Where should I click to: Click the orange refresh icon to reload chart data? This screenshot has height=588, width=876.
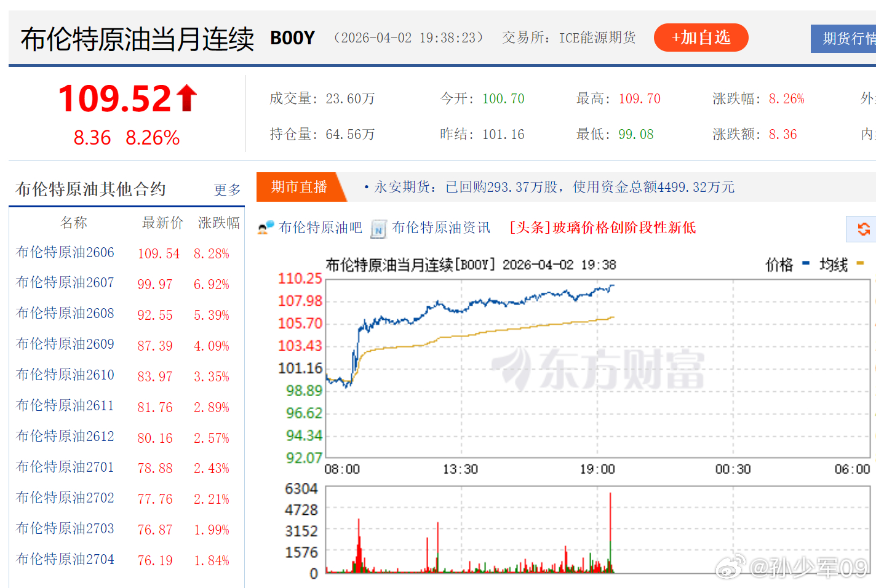(x=865, y=229)
